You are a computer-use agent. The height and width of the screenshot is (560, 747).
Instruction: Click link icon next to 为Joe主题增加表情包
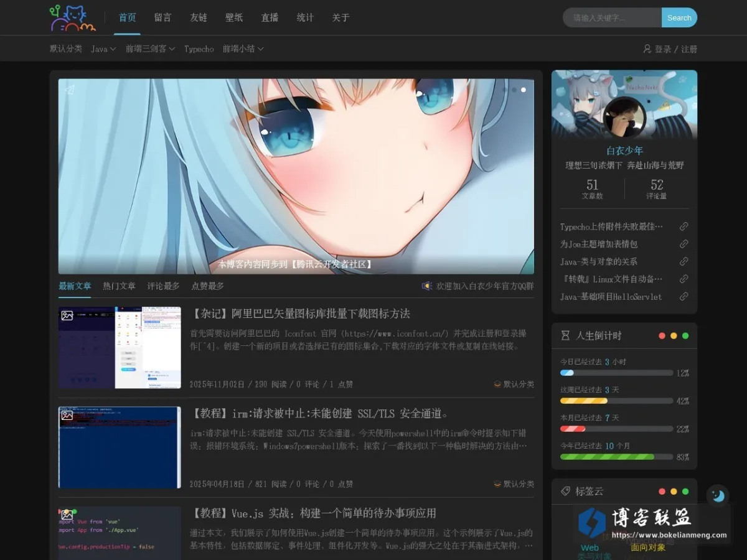[684, 244]
